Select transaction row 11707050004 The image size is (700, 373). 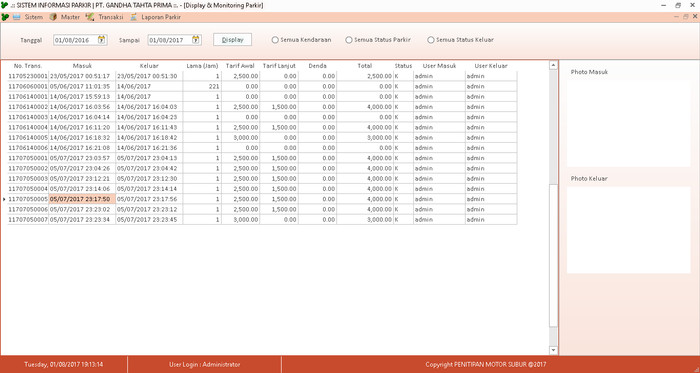pyautogui.click(x=262, y=189)
